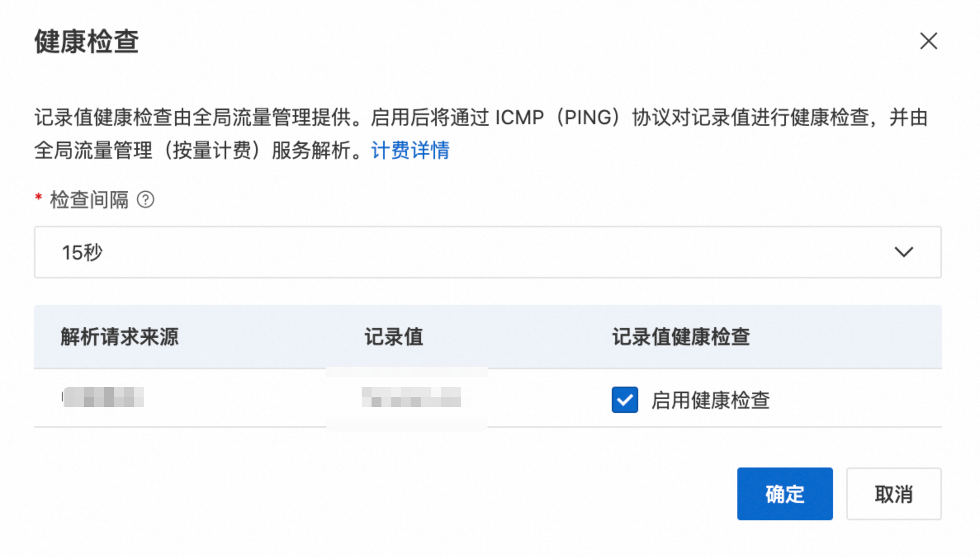Close the 健康检查 dialog with X
Screen dimensions: 980x557
point(928,41)
